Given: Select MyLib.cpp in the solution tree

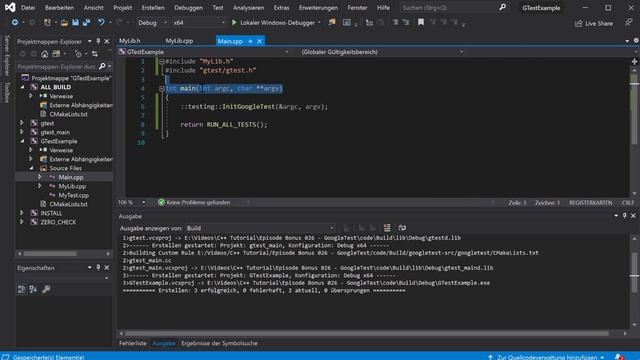Looking at the screenshot, I should tap(72, 186).
